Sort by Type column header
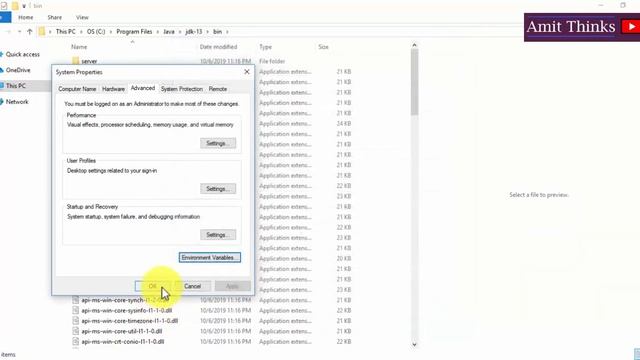The height and width of the screenshot is (360, 640). point(266,47)
